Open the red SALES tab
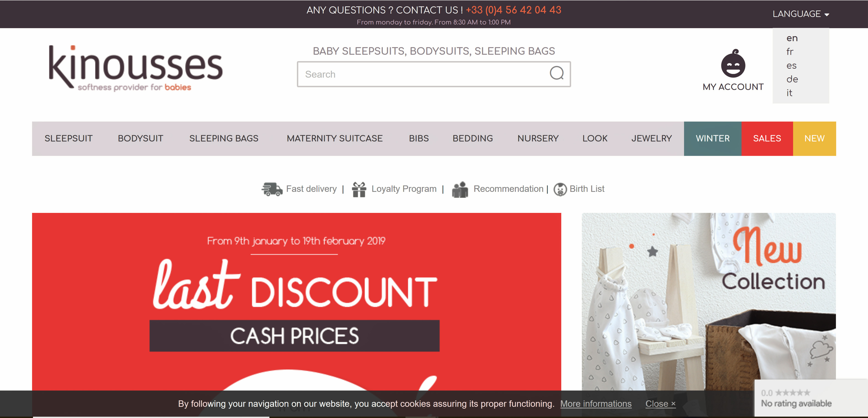Viewport: 868px width, 418px height. tap(767, 138)
